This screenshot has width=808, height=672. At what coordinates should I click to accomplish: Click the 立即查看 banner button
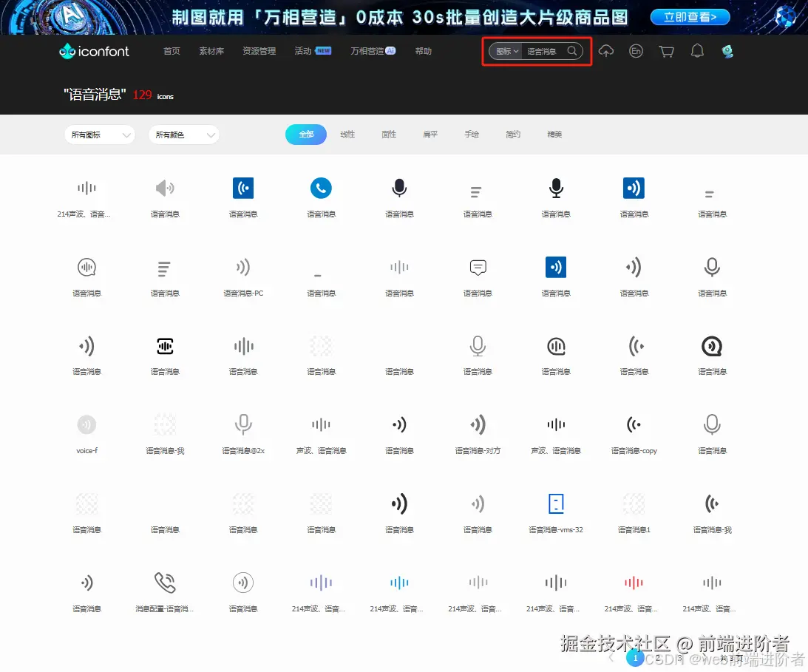(x=690, y=16)
